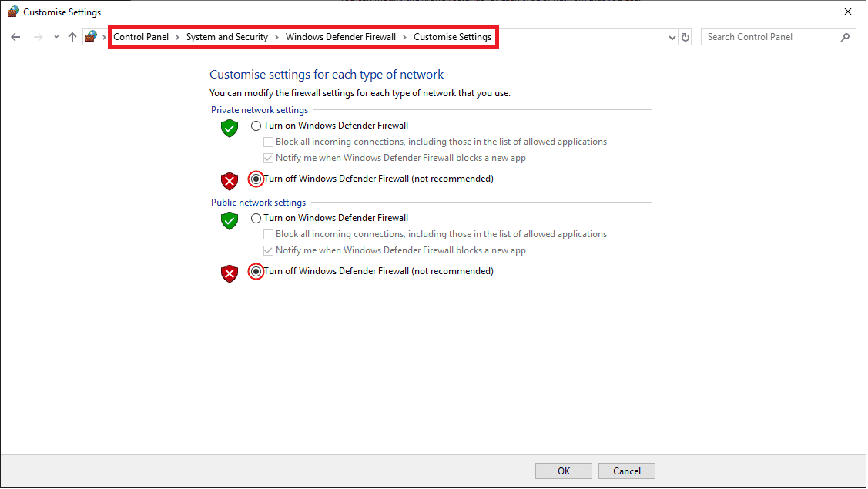The image size is (868, 489).
Task: Click the back navigation arrow
Action: 15,36
